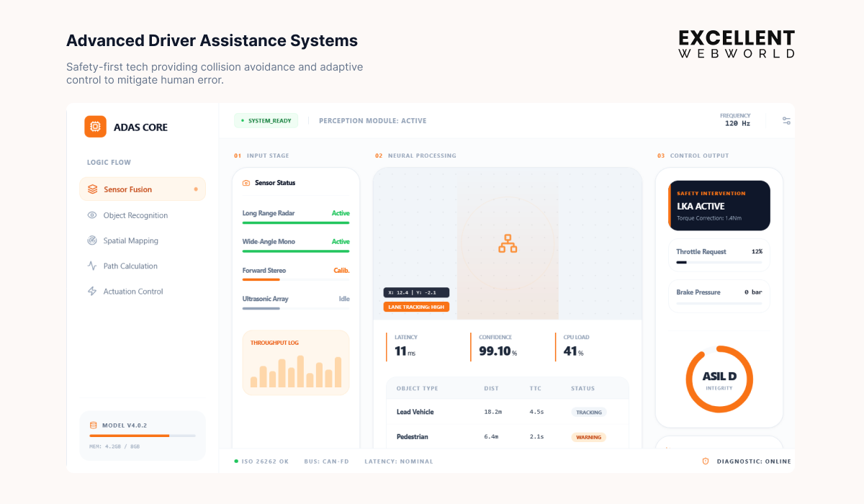Open Spatial Mapping via its radar icon

91,240
